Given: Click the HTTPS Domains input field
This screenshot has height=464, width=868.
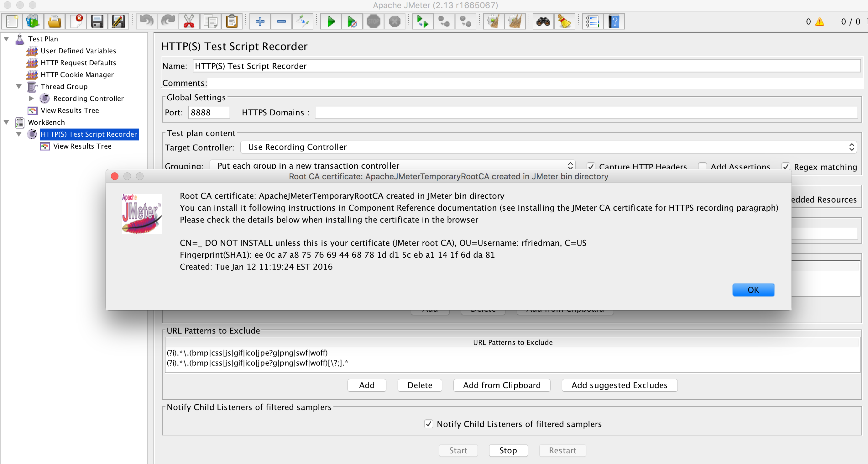Looking at the screenshot, I should tap(586, 112).
